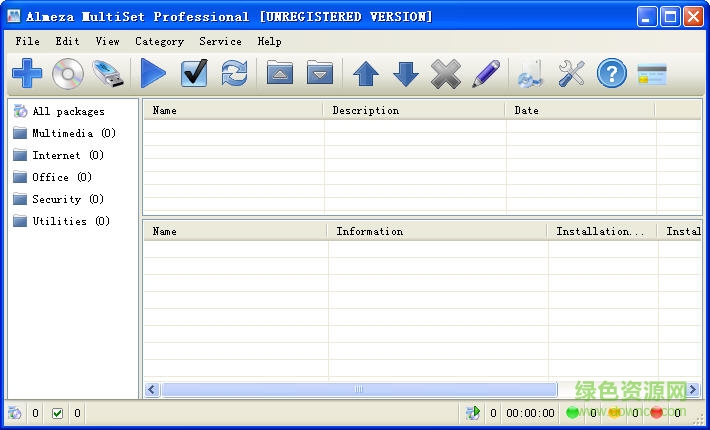Click the blue plus add package icon
710x430 pixels.
click(27, 74)
